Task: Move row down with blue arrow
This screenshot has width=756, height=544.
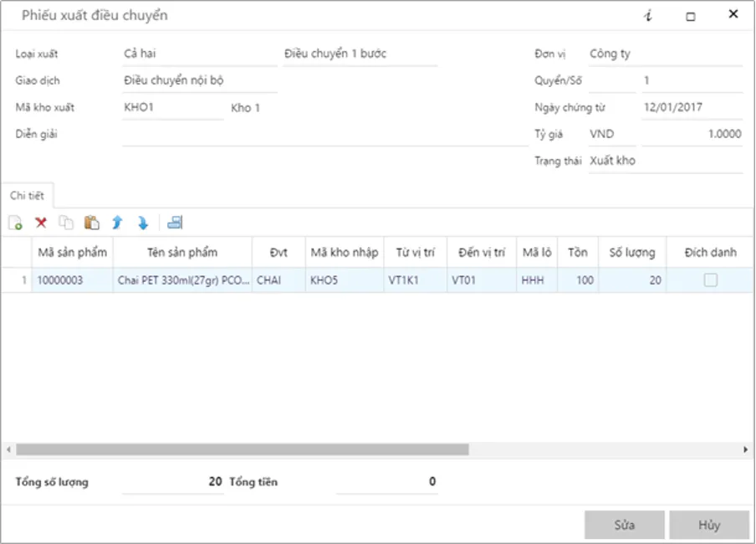Action: pyautogui.click(x=143, y=223)
